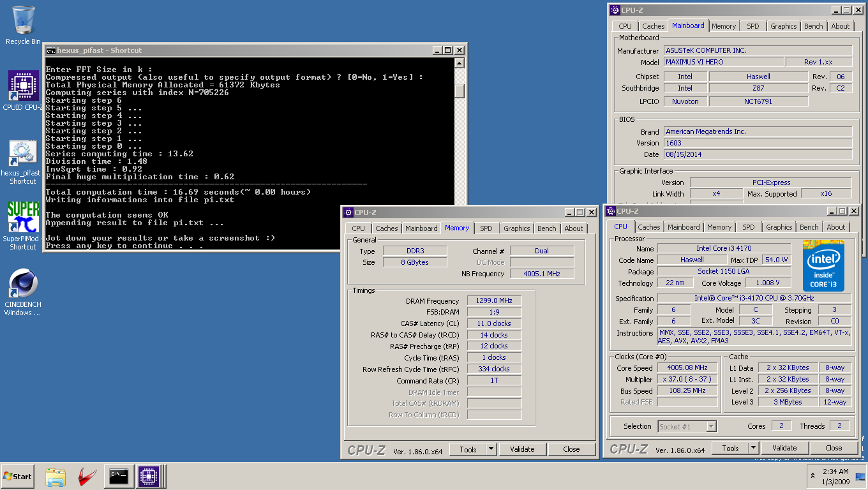This screenshot has height=490, width=868.
Task: Open Memory tab in the CPU window
Action: coord(719,227)
